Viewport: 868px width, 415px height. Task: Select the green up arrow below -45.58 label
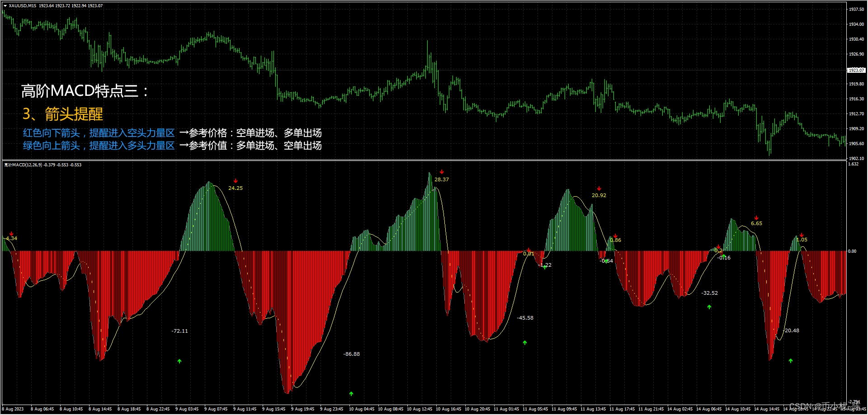525,343
